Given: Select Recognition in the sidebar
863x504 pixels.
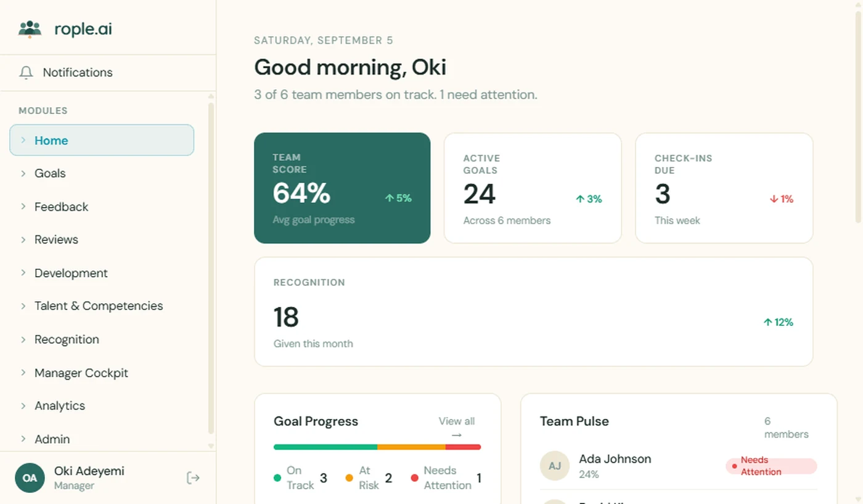Looking at the screenshot, I should point(102,339).
